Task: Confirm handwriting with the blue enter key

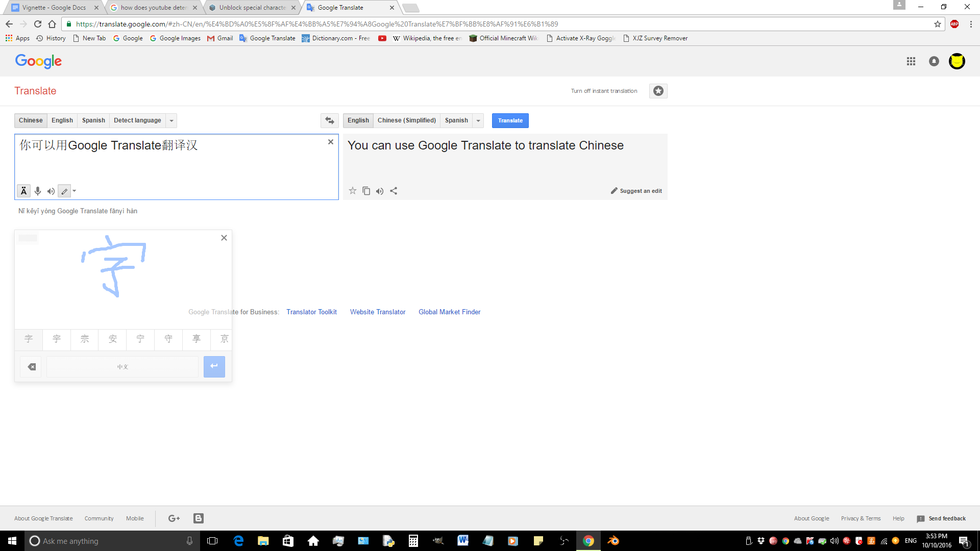Action: [x=214, y=366]
